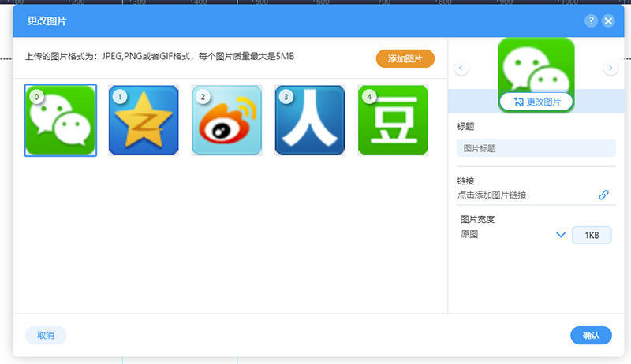
Task: Focus the 图片标题 input field
Action: 536,148
